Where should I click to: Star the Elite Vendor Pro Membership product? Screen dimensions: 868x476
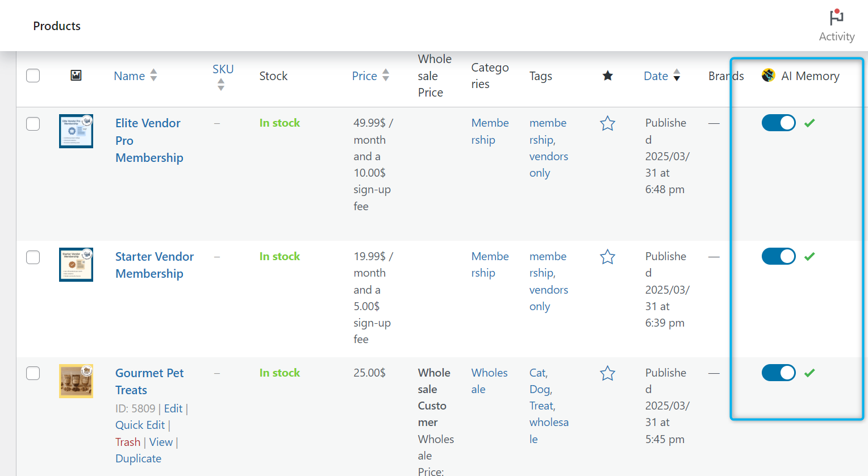tap(608, 123)
